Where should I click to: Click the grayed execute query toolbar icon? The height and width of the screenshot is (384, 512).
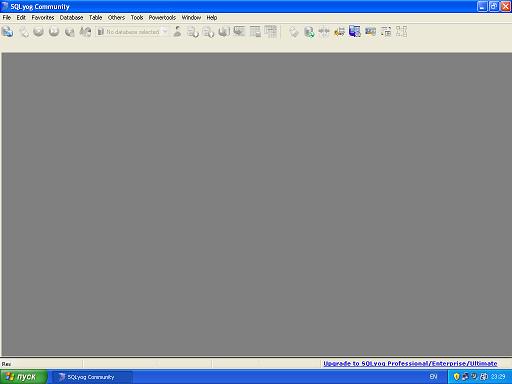click(x=38, y=32)
